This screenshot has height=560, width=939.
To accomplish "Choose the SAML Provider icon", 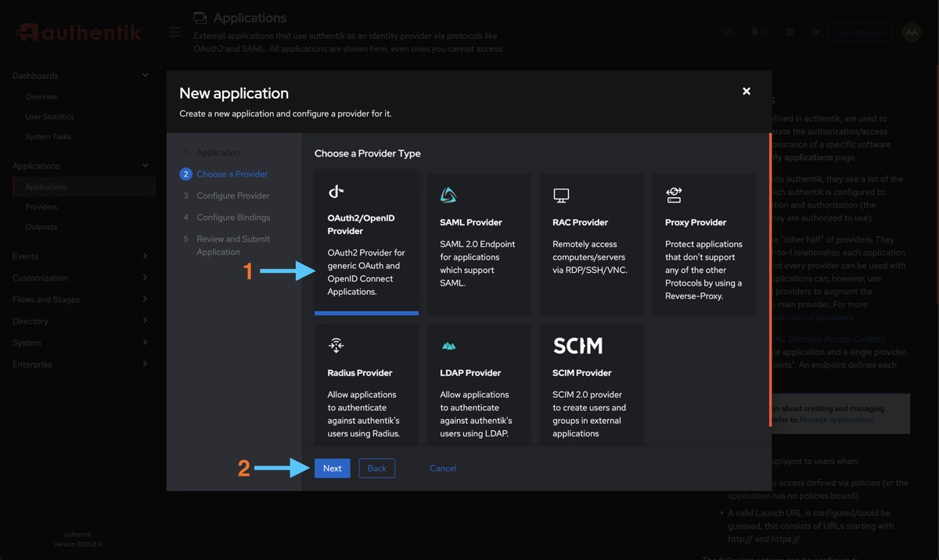I will point(448,195).
